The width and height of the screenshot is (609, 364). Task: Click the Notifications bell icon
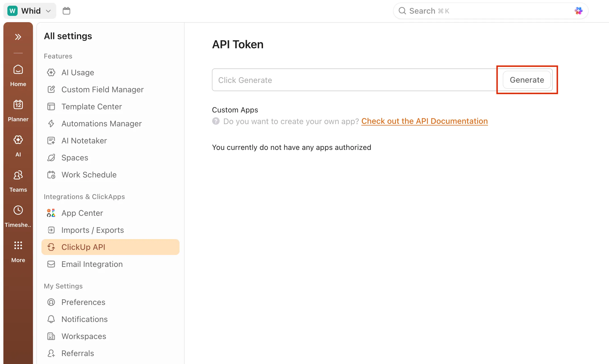click(51, 319)
